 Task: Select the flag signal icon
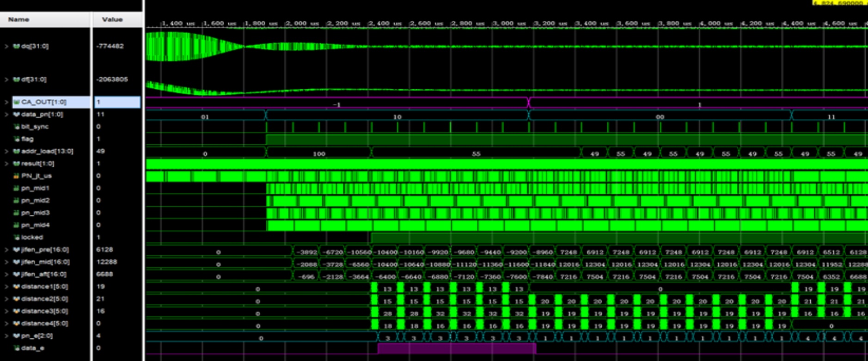17,139
